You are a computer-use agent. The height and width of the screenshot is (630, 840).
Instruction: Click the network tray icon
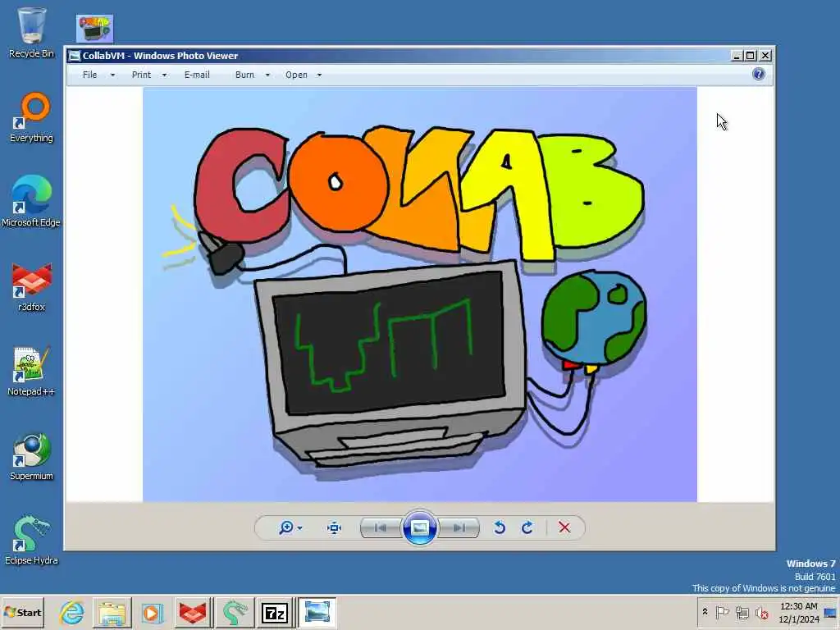tap(742, 612)
